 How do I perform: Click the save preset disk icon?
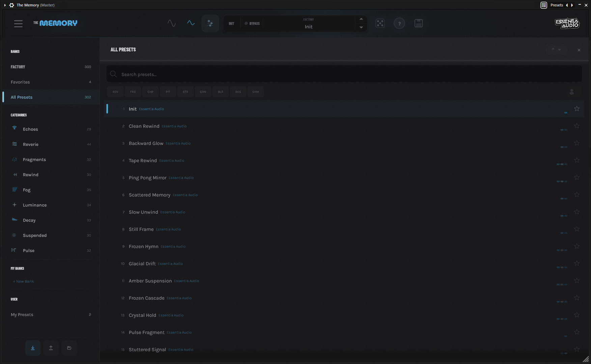click(x=418, y=23)
